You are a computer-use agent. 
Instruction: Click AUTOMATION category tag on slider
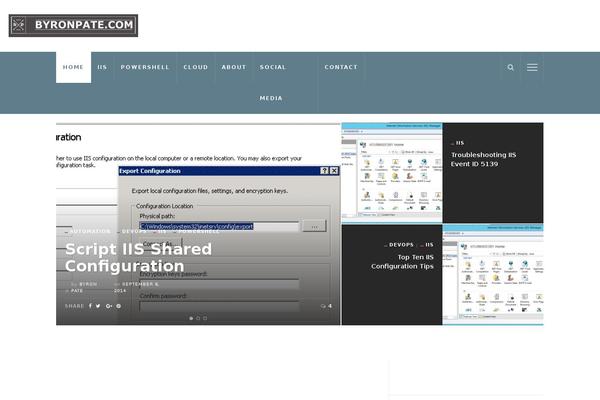90,231
